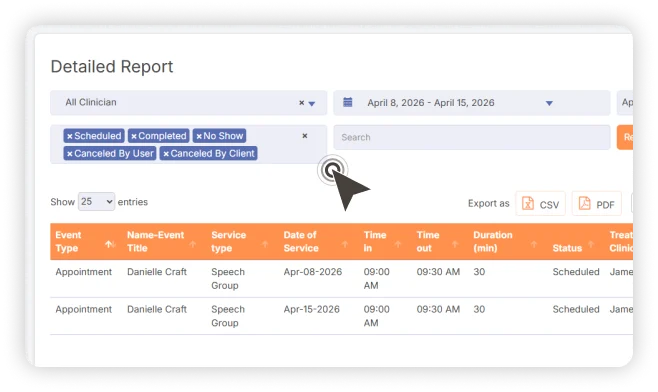Image resolution: width=658 pixels, height=392 pixels.
Task: Click the calendar icon in date range
Action: 347,102
